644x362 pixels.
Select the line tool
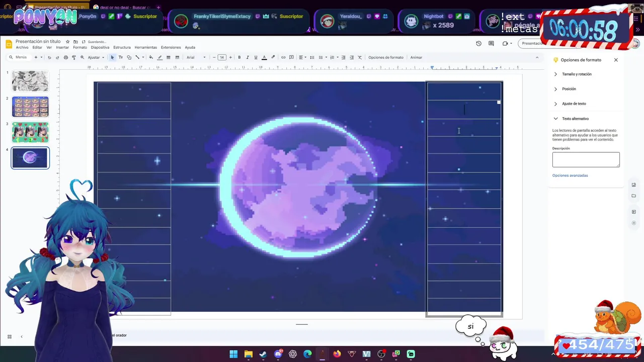(x=137, y=57)
